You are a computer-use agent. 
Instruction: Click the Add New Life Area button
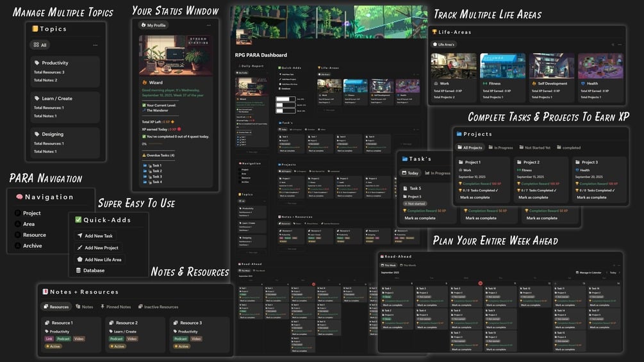click(x=100, y=259)
